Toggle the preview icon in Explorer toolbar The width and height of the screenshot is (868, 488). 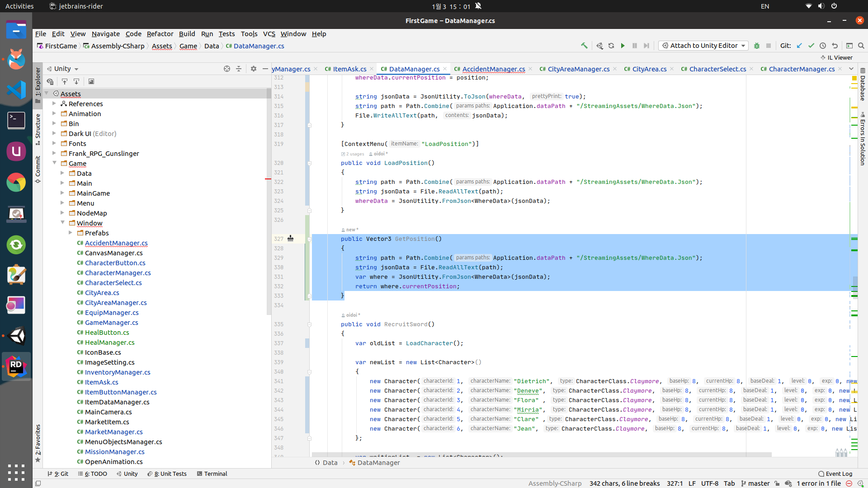coord(91,81)
